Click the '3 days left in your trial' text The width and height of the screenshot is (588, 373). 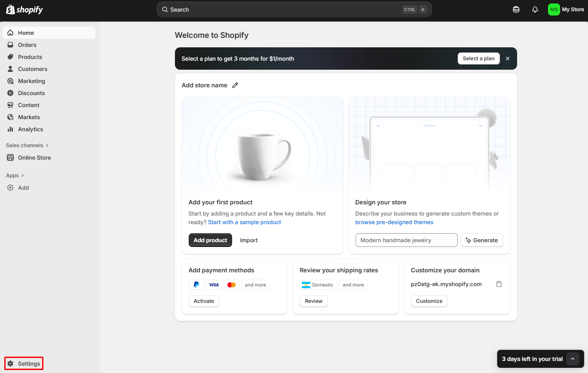(532, 359)
